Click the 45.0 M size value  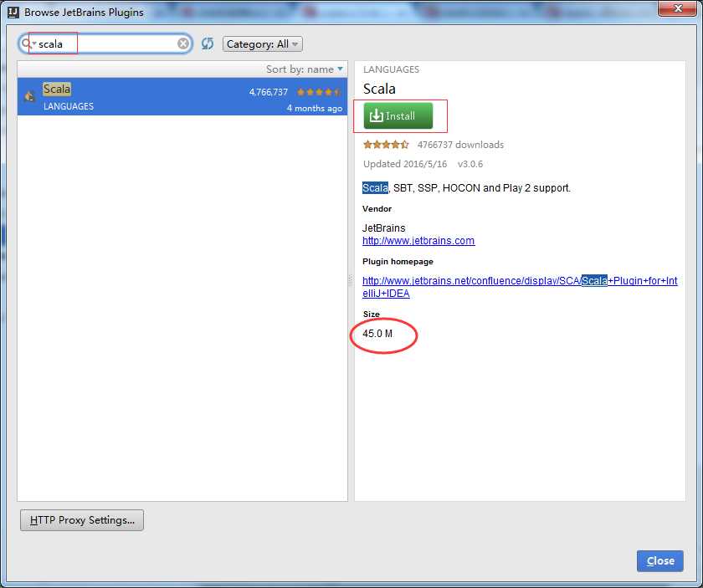[377, 334]
